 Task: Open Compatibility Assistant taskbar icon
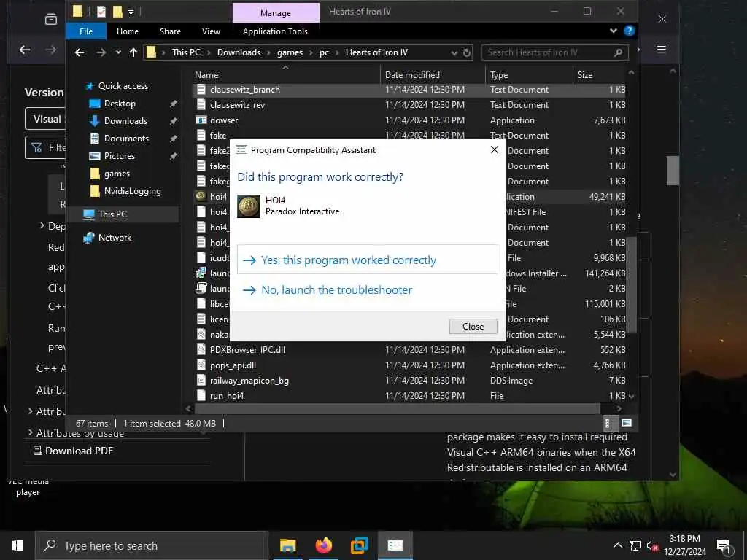[395, 545]
